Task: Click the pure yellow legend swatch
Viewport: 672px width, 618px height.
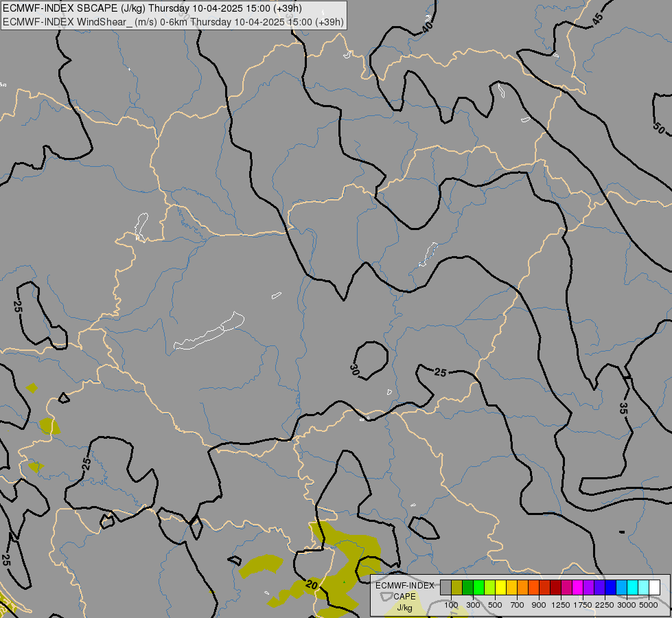Action: click(x=500, y=588)
